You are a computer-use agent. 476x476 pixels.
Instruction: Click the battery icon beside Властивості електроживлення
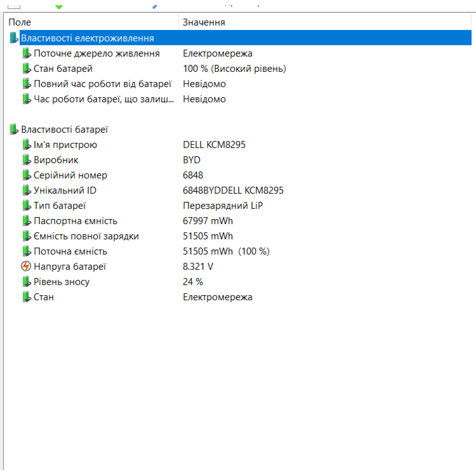pos(13,38)
